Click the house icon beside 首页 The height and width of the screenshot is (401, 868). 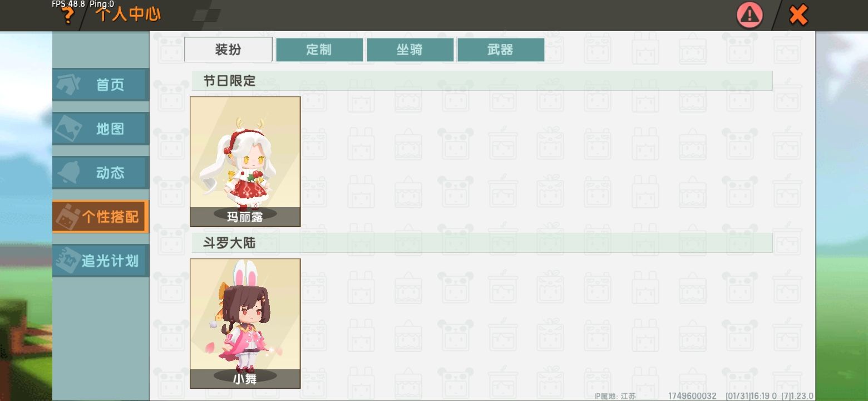click(68, 84)
